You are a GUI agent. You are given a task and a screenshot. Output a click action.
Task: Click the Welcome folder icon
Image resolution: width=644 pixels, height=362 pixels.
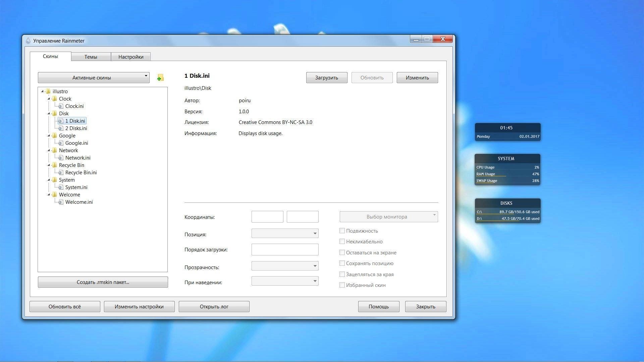(x=55, y=194)
